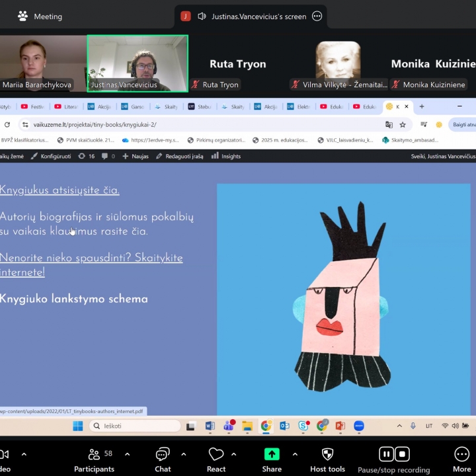Open Host tools shield icon
The height and width of the screenshot is (476, 476).
click(x=327, y=454)
